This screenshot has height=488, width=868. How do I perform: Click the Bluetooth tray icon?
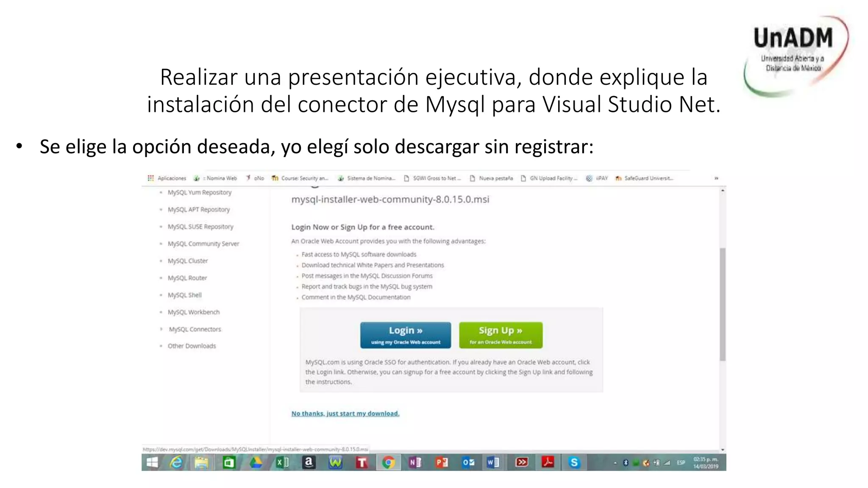(x=625, y=463)
